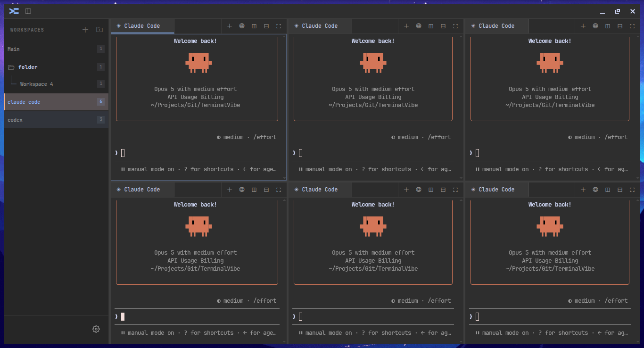Select the Claude Code tab in bottom-middle pane
644x348 pixels.
click(320, 190)
